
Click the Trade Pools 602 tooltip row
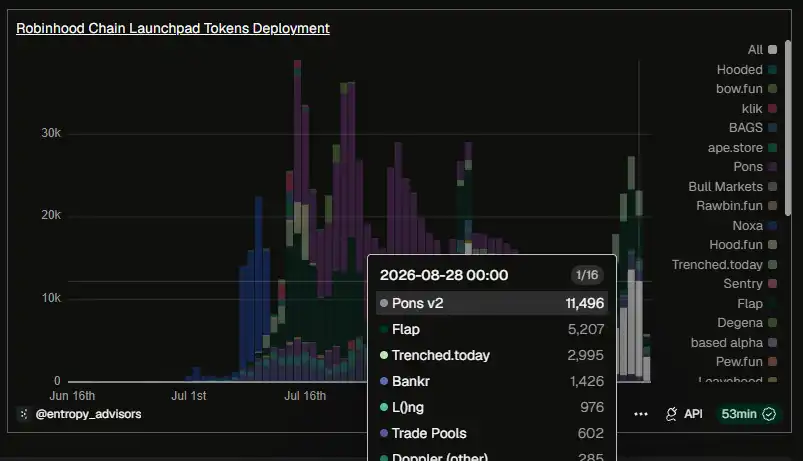[492, 433]
